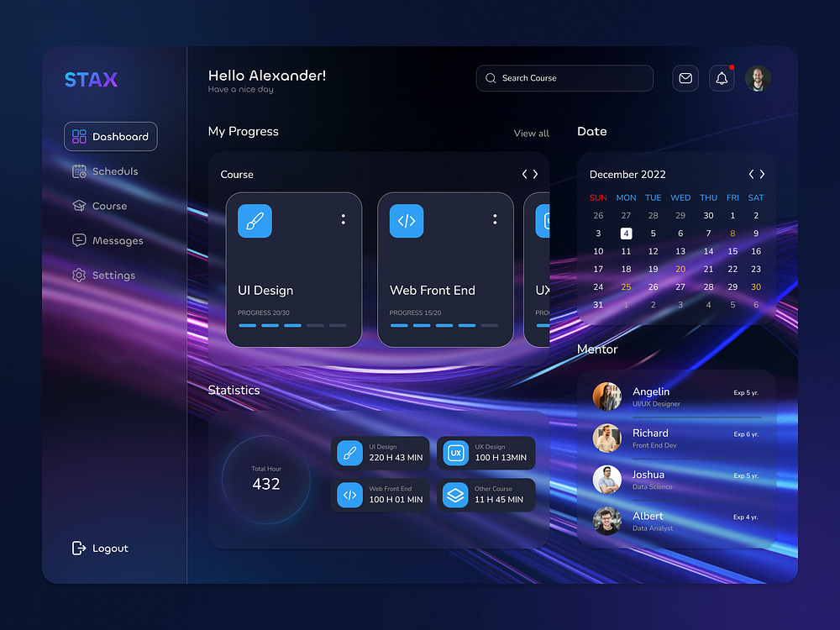Open the Scheduls sidebar item
This screenshot has height=630, width=840.
106,171
